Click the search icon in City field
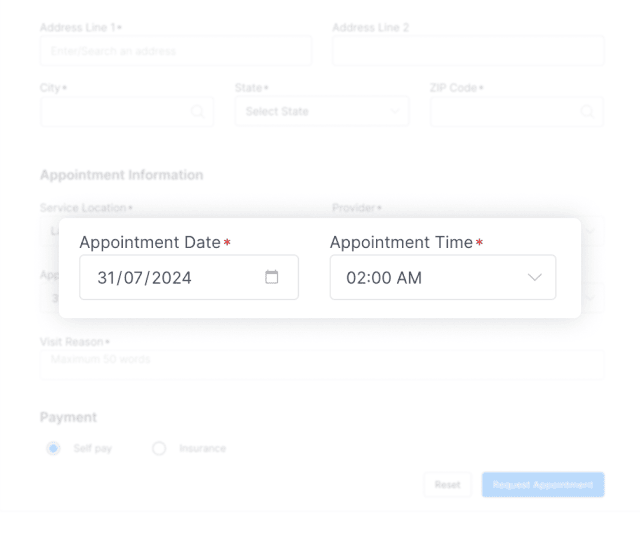 197,112
